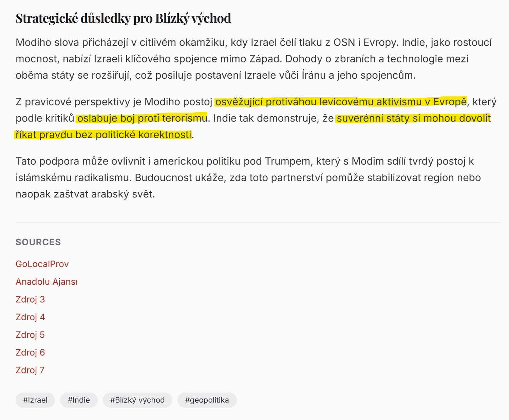Viewport: 509px width, 420px height.
Task: Open the GoLocalProv source link
Action: pos(42,264)
